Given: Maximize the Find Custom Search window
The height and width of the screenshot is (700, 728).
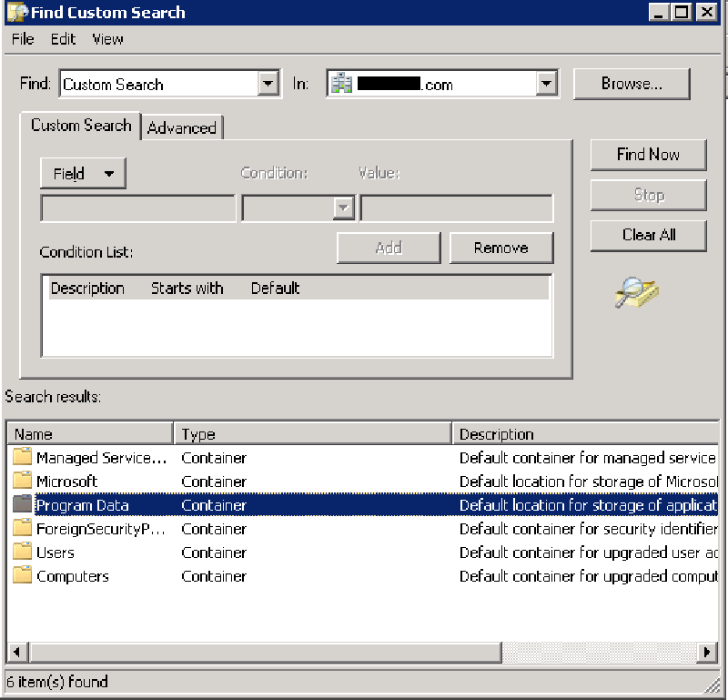Looking at the screenshot, I should (681, 12).
